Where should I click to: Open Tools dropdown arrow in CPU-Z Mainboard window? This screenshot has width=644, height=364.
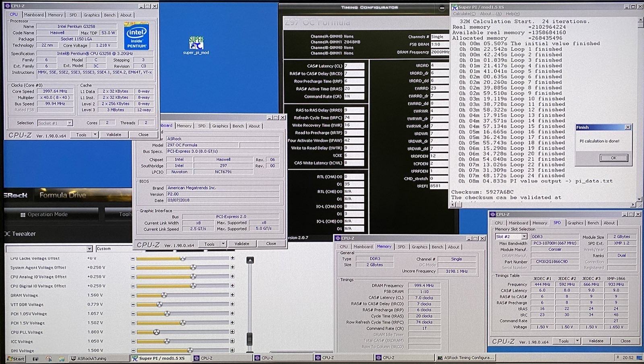(223, 244)
